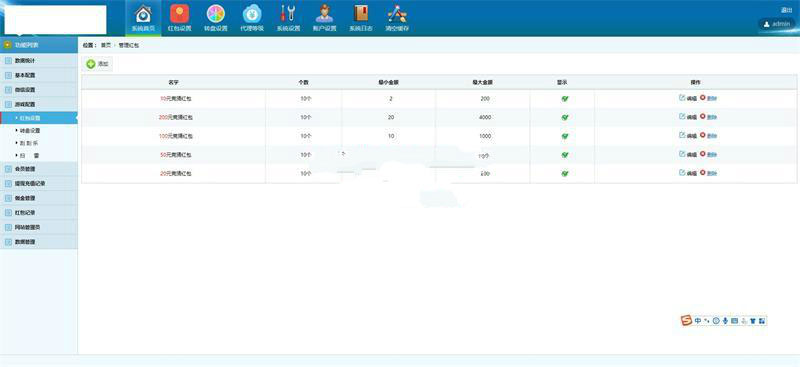
Task: Click the 首页 breadcrumb link
Action: (x=106, y=45)
